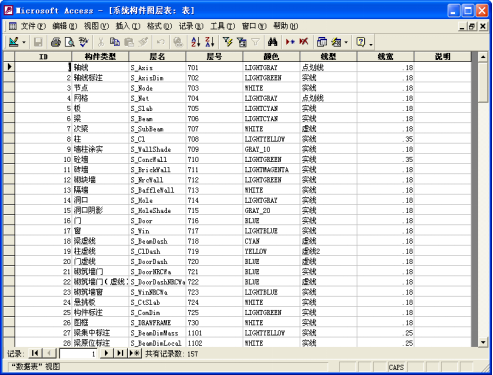This screenshot has height=375, width=493.
Task: Click the vertical scrollbar down arrow
Action: click(483, 342)
